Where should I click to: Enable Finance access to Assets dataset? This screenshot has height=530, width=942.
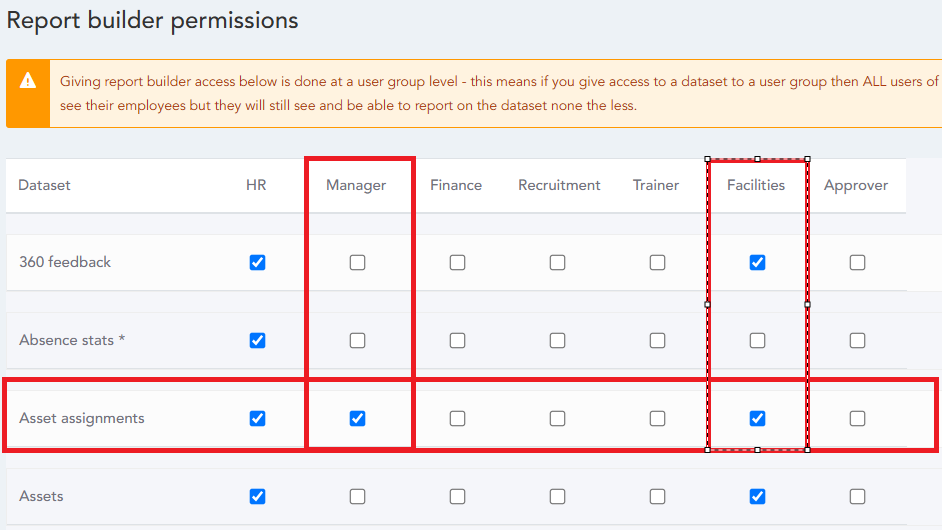(457, 497)
